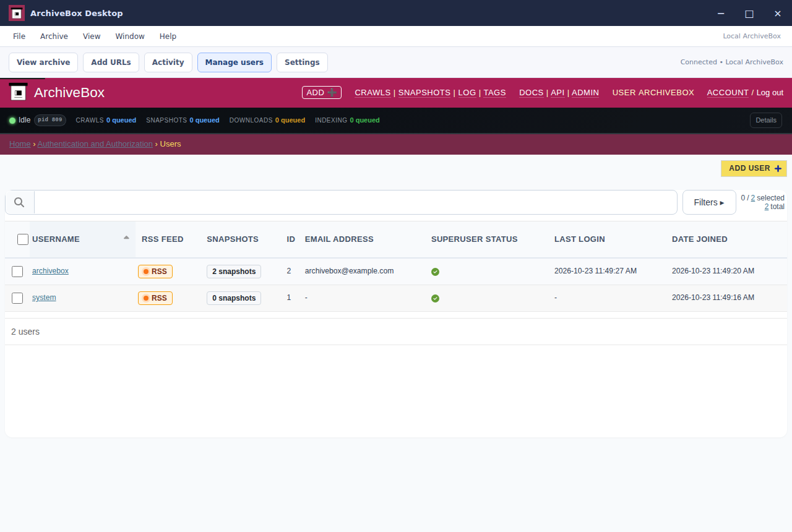This screenshot has height=532, width=792.
Task: Switch to Add URLs tab
Action: (111, 62)
